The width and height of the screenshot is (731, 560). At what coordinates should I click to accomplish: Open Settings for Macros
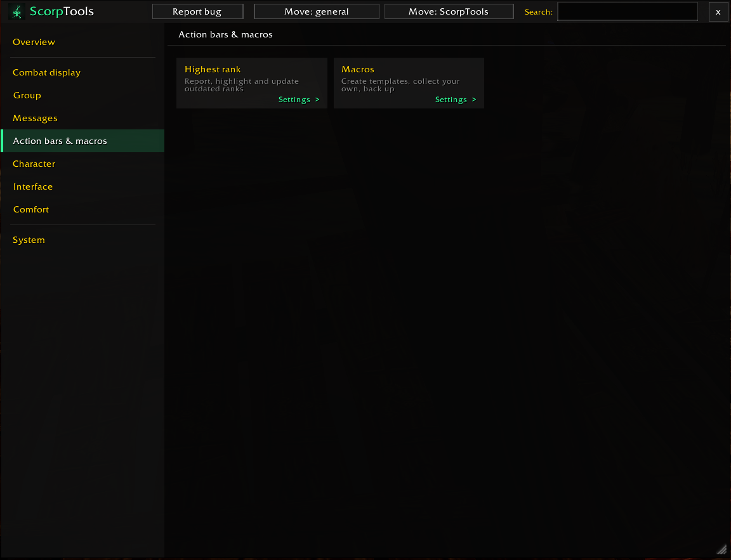456,100
